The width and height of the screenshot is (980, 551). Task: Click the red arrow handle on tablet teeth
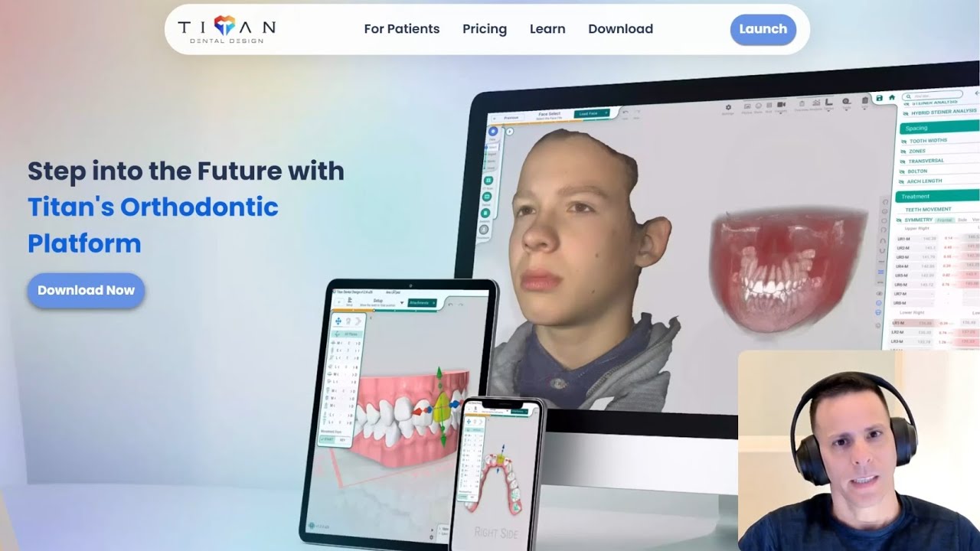point(418,411)
